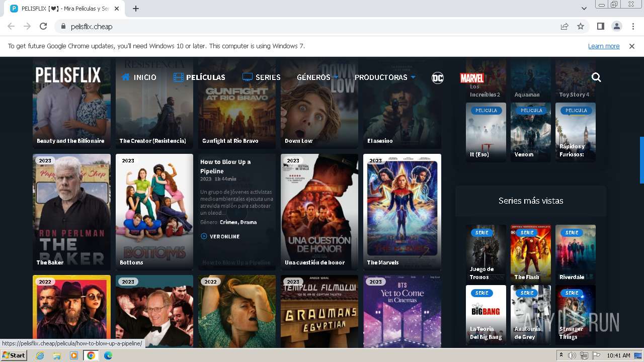Open the Venom sidebar thumbnail
The height and width of the screenshot is (362, 644).
click(x=531, y=132)
